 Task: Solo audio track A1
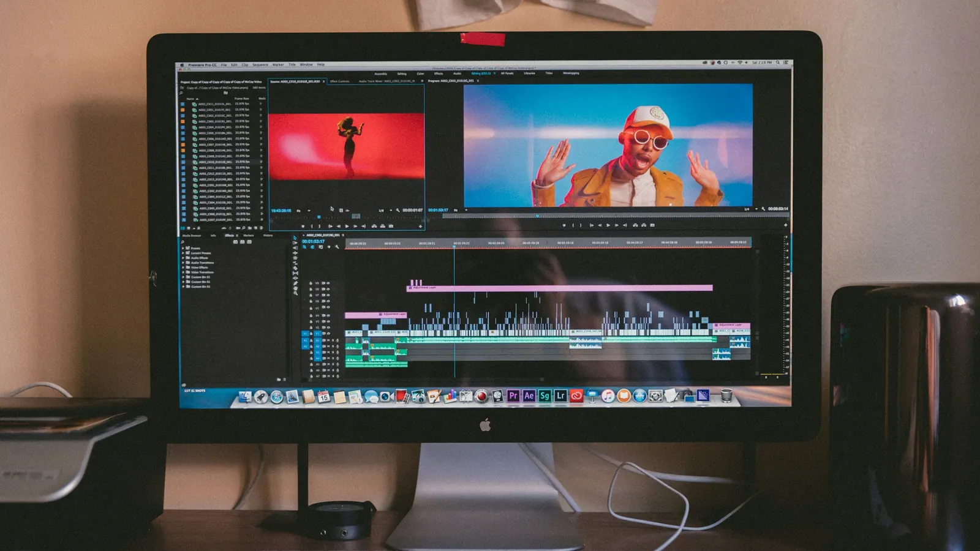coord(333,340)
